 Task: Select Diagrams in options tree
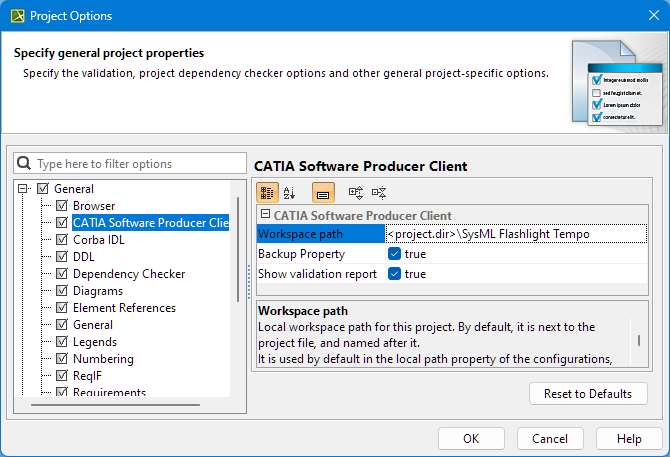(98, 291)
